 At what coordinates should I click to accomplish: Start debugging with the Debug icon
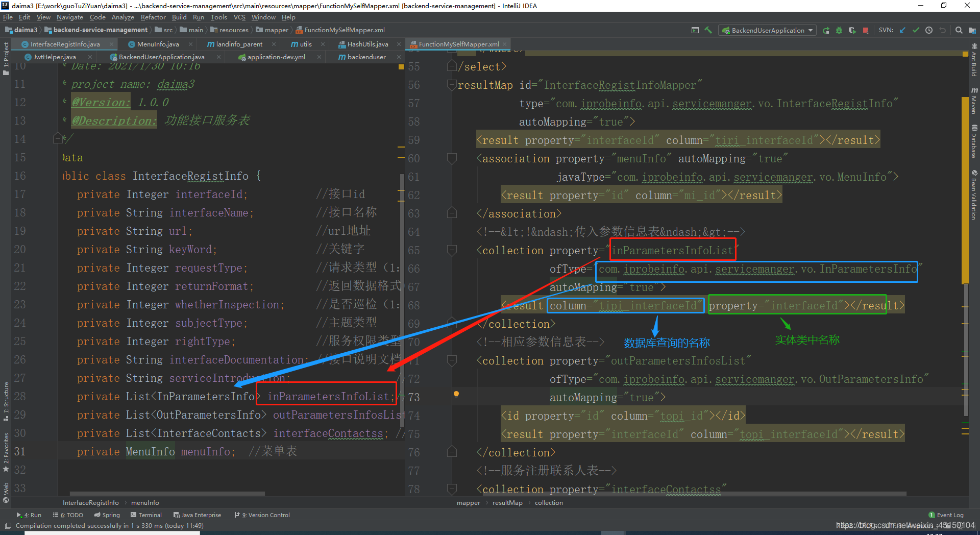tap(839, 30)
